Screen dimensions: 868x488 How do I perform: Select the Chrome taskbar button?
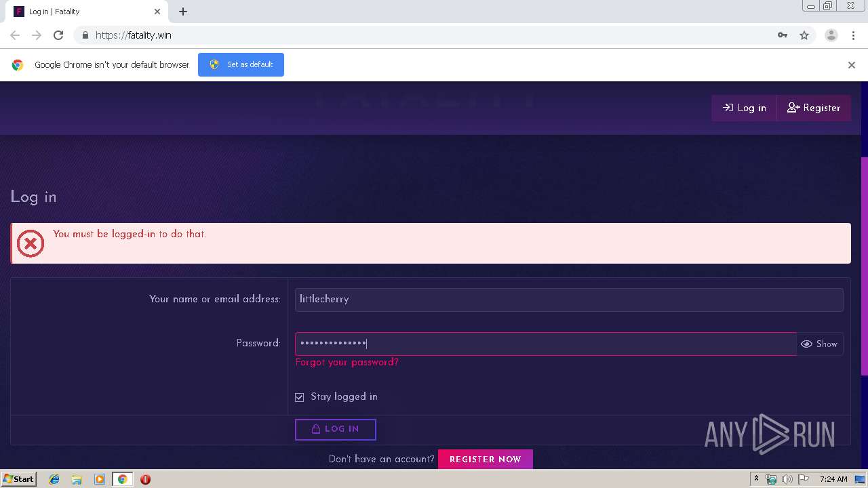122,479
